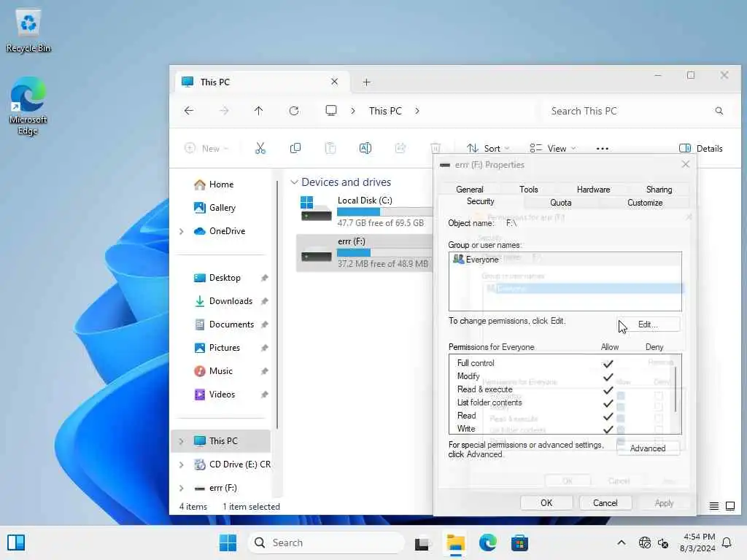747x560 pixels.
Task: Select Local Disk (C:) drive
Action: click(x=363, y=211)
